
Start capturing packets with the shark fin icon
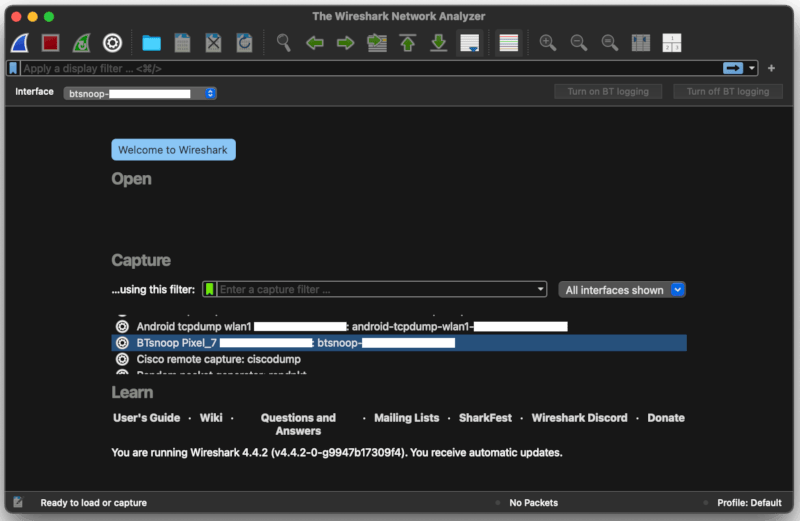(20, 43)
